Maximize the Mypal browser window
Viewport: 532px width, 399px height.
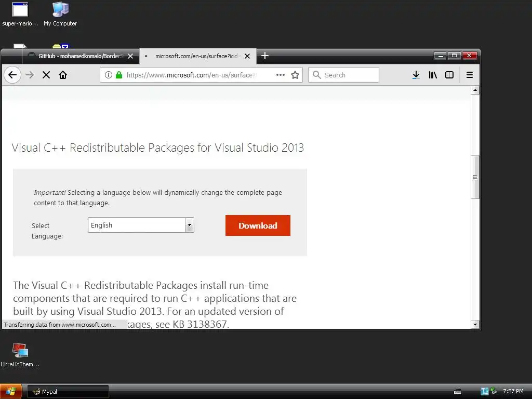pyautogui.click(x=454, y=56)
